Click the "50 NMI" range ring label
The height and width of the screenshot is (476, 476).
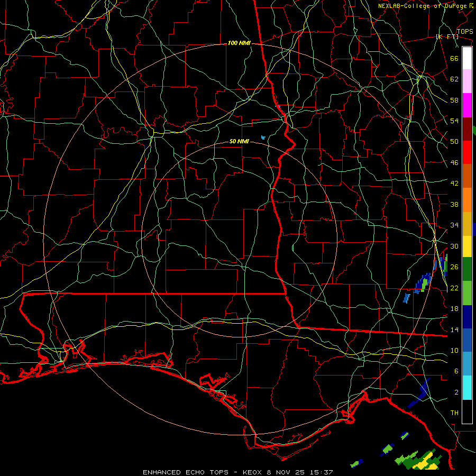[239, 141]
